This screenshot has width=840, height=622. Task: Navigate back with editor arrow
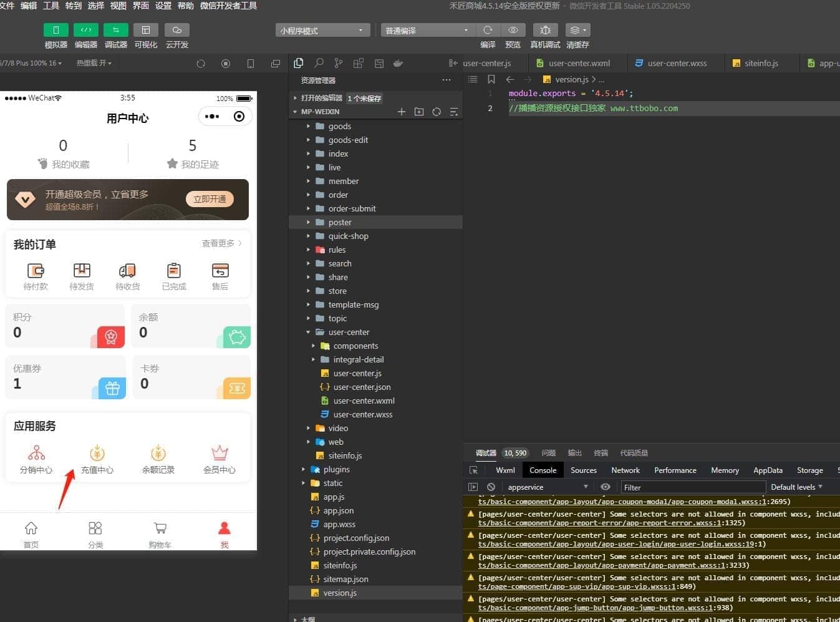510,79
